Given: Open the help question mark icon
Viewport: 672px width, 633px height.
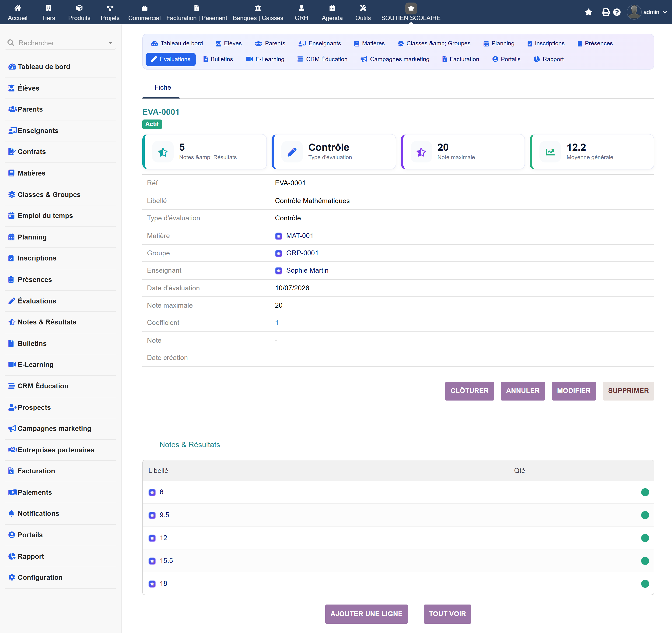Looking at the screenshot, I should (x=617, y=12).
